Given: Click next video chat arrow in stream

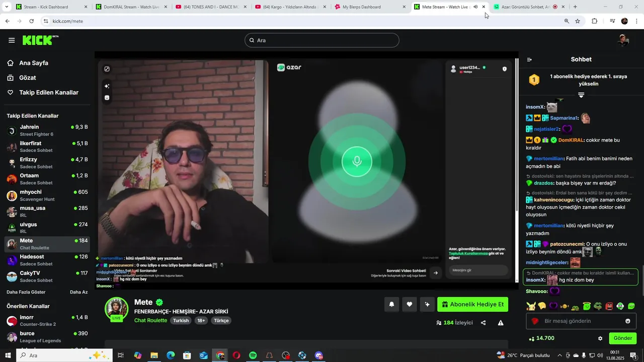Looking at the screenshot, I should pos(436,273).
